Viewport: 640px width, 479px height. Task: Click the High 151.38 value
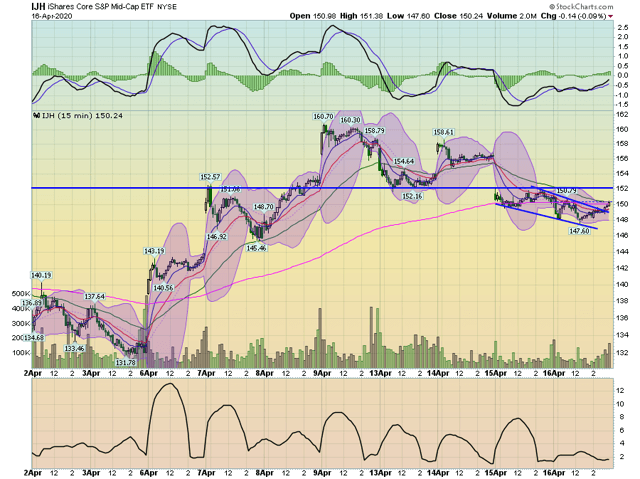pos(362,16)
